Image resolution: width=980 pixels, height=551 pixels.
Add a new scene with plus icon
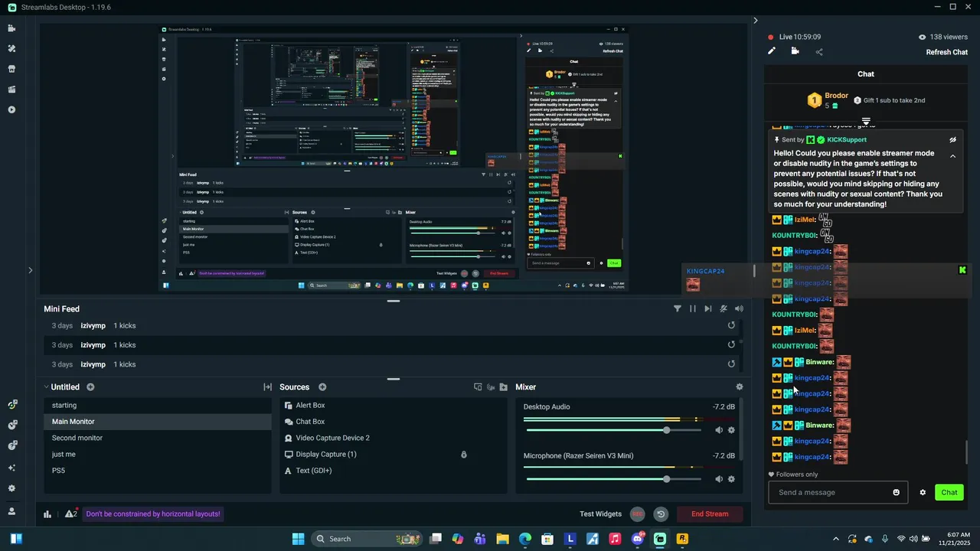[90, 387]
